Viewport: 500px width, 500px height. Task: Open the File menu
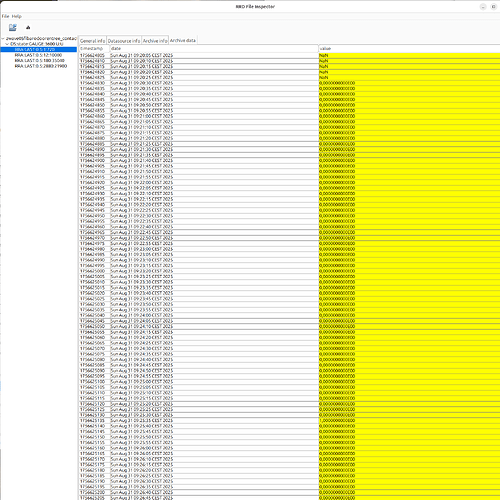tap(5, 16)
